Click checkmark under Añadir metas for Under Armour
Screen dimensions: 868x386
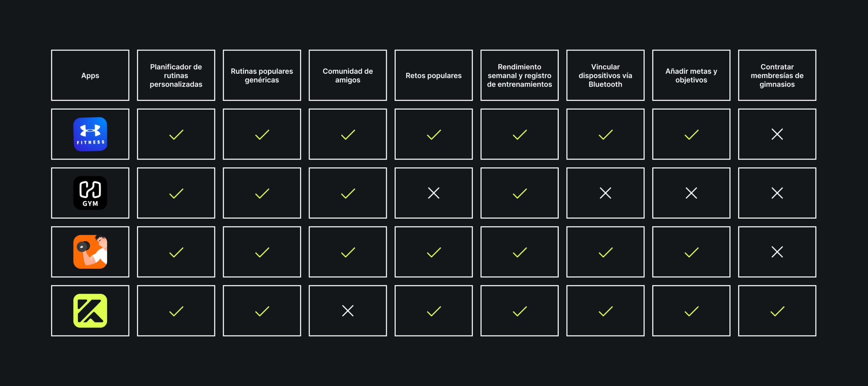coord(691,134)
